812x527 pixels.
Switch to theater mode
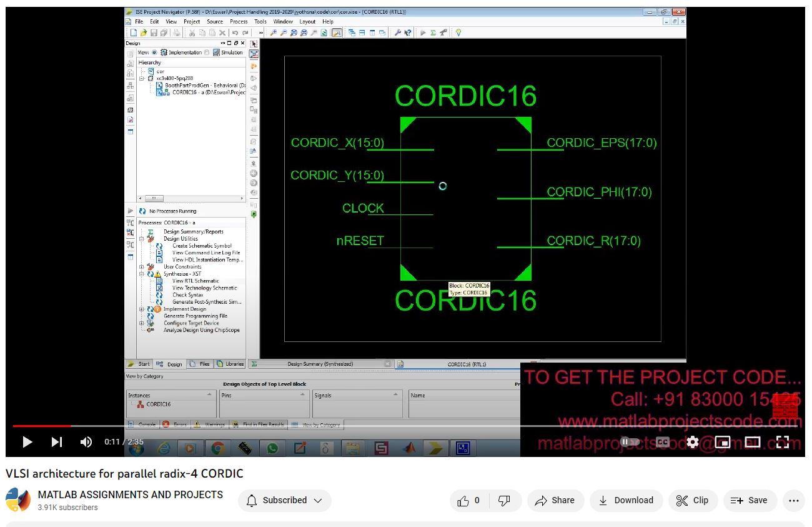(752, 442)
